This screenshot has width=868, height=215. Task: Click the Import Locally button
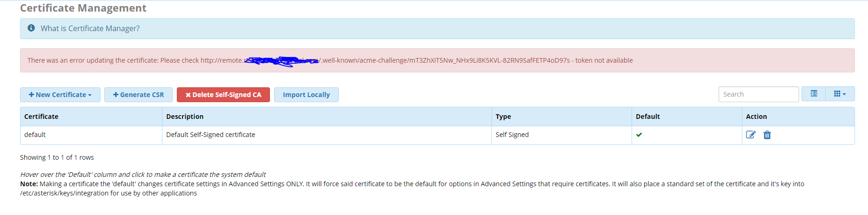click(306, 95)
